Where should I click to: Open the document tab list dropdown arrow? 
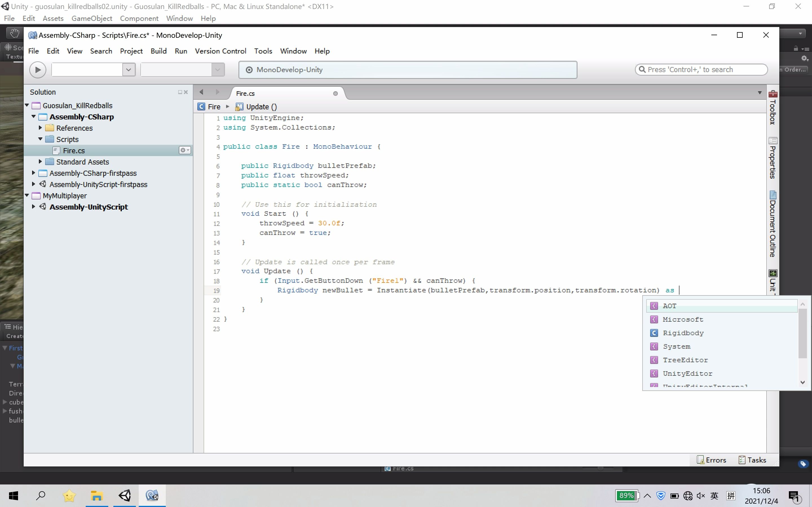click(x=760, y=93)
